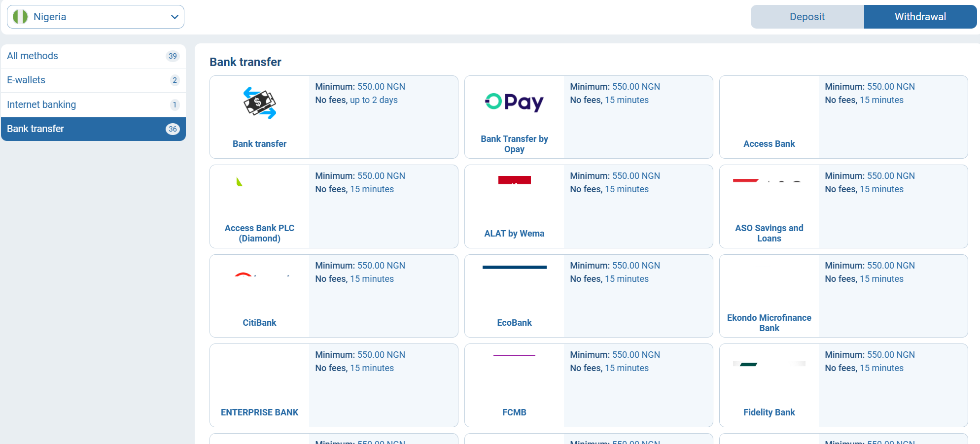Select the Internet banking category
This screenshot has width=980, height=444.
pyautogui.click(x=93, y=104)
